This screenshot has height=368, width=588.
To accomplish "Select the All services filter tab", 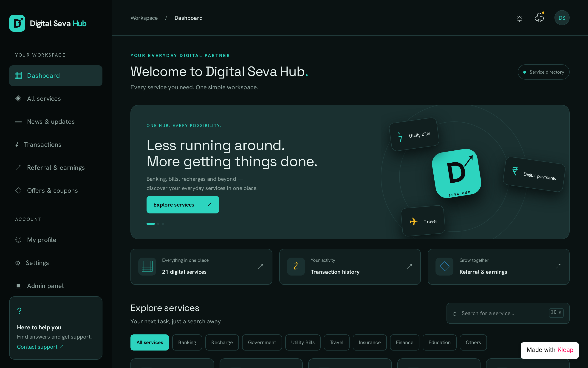I will pos(150,342).
